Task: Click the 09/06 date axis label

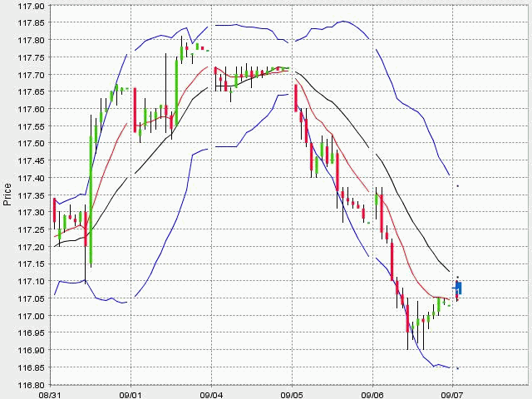Action: (x=372, y=395)
